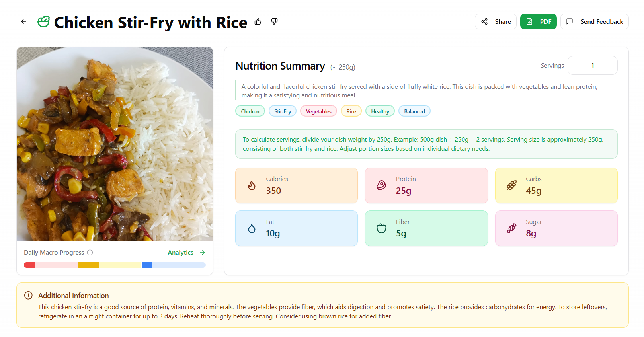Click the thumbs up to like the recipe
The height and width of the screenshot is (337, 644).
258,21
